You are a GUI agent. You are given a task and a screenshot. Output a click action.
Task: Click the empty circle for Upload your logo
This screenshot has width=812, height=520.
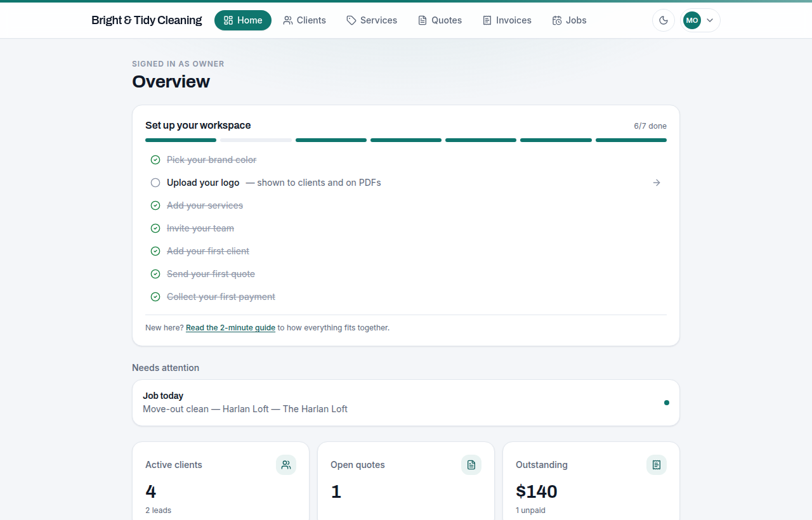click(x=155, y=183)
